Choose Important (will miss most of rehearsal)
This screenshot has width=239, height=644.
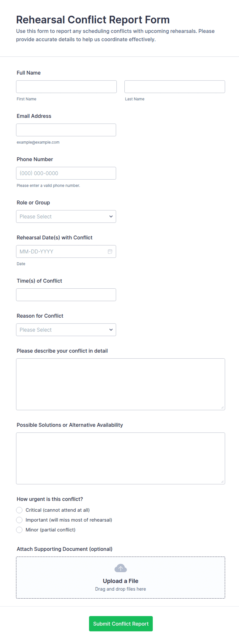[19, 520]
